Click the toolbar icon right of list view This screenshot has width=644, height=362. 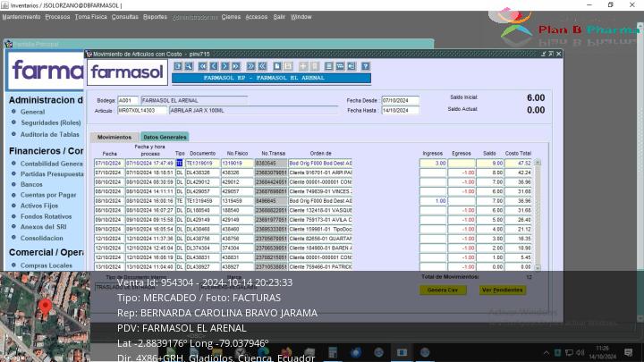click(340, 66)
